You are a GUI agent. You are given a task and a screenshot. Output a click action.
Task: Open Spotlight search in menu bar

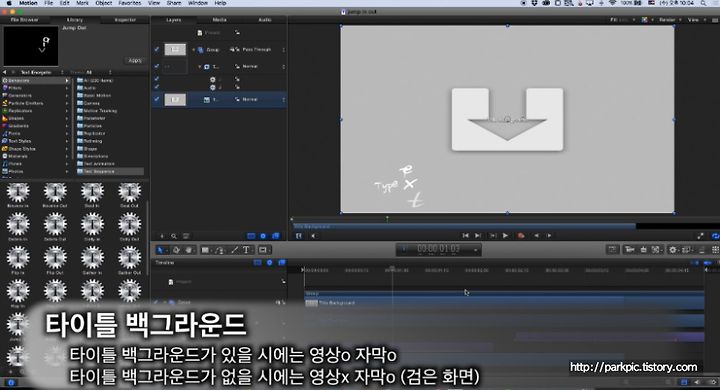(704, 3)
